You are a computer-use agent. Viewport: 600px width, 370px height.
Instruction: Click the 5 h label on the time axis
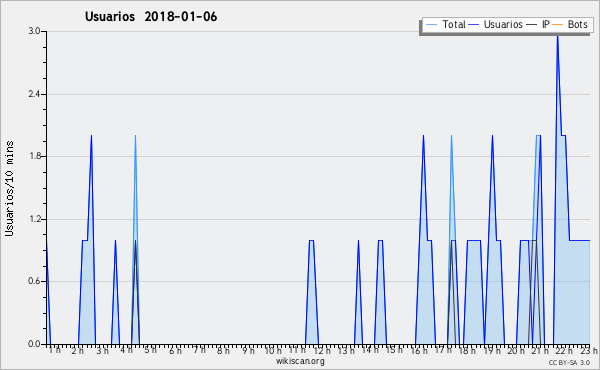click(150, 350)
